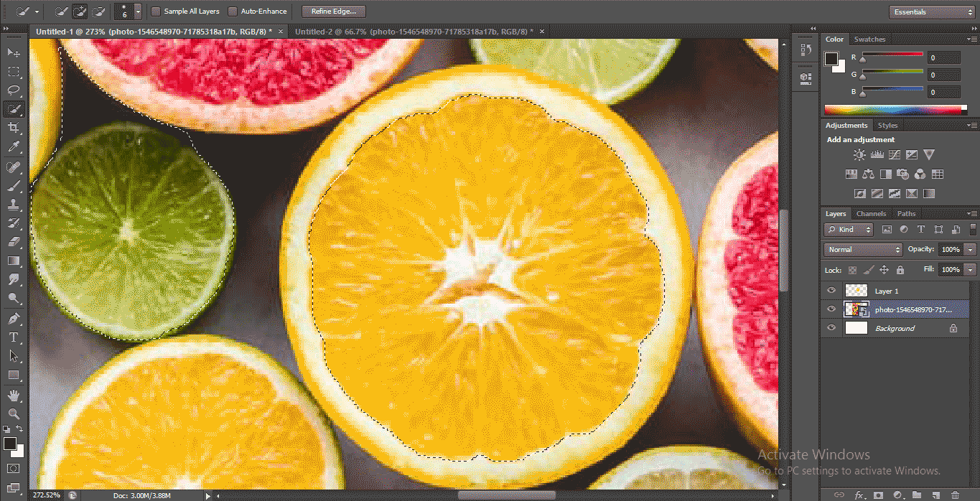Select the Lasso tool
This screenshot has width=980, height=501.
point(14,90)
